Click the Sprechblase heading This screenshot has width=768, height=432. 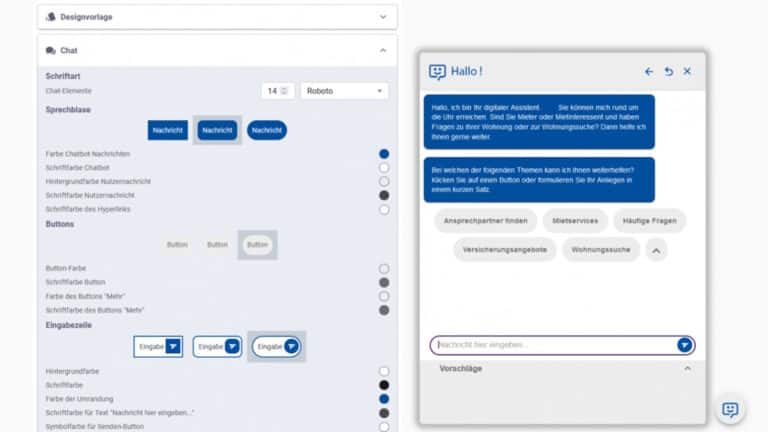pyautogui.click(x=68, y=110)
